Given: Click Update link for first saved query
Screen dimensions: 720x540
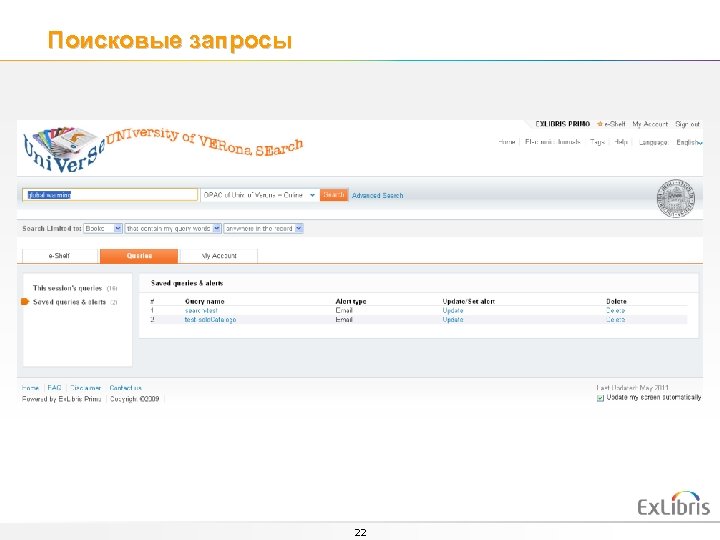Looking at the screenshot, I should (x=453, y=310).
